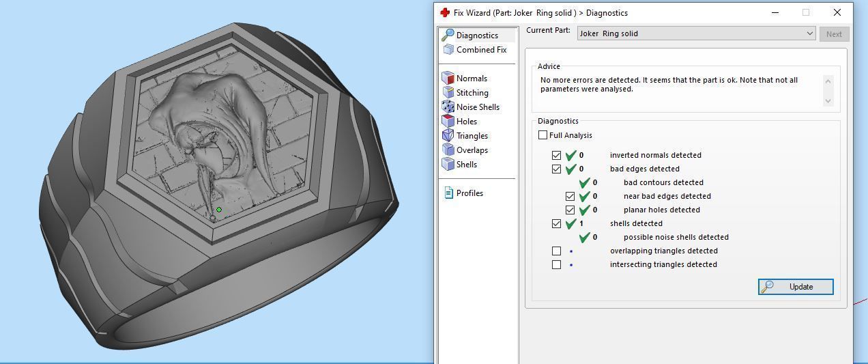Screen dimensions: 868x364
Task: Switch to the Noise Shells page
Action: pyautogui.click(x=478, y=107)
